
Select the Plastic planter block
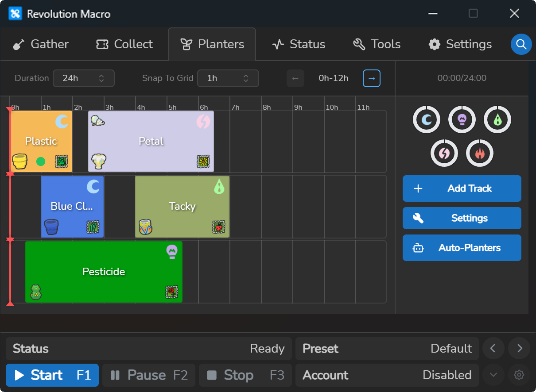tap(41, 141)
